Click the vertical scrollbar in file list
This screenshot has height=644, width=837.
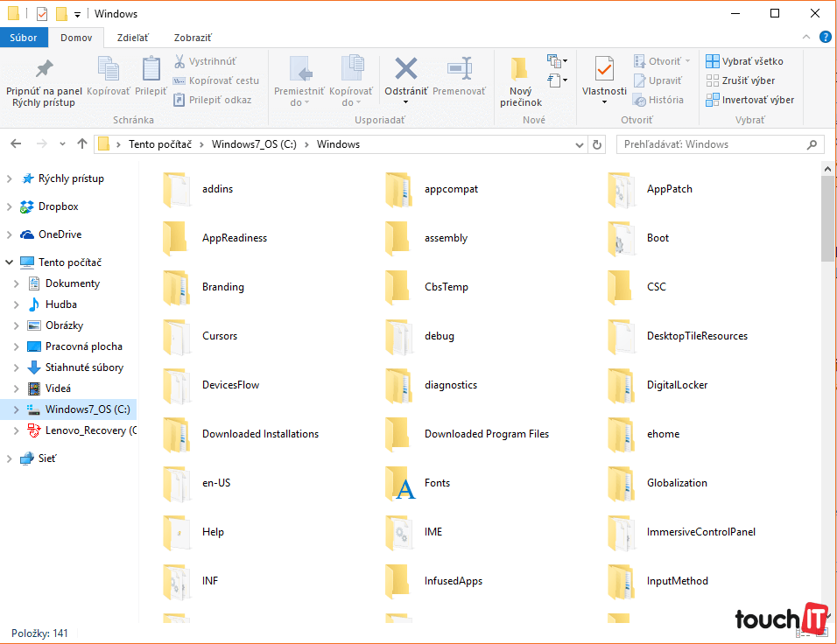coord(827,394)
